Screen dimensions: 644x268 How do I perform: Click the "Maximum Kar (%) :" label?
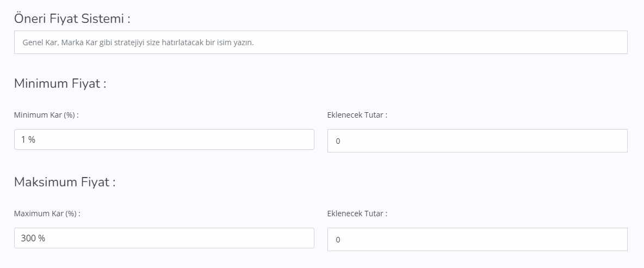tap(47, 213)
